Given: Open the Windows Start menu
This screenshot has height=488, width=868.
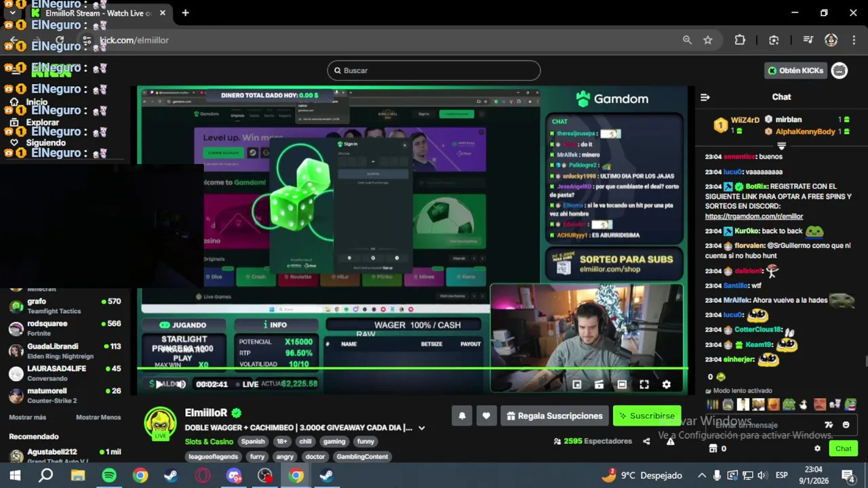Looking at the screenshot, I should 15,476.
